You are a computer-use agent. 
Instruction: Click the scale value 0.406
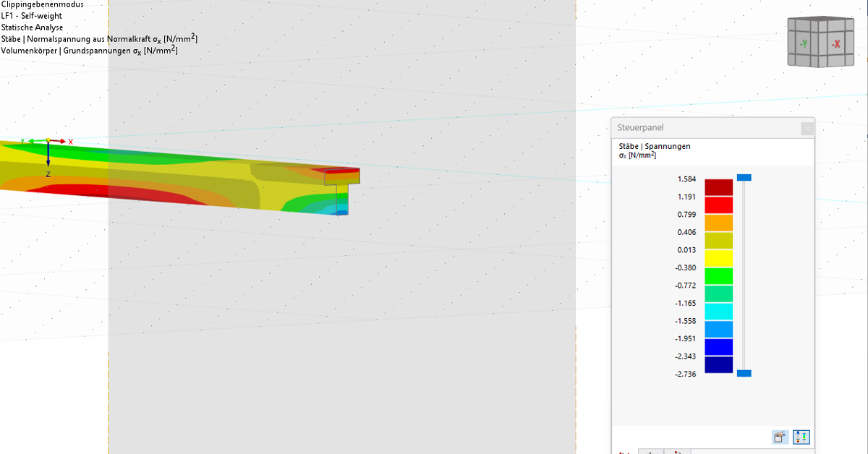686,232
